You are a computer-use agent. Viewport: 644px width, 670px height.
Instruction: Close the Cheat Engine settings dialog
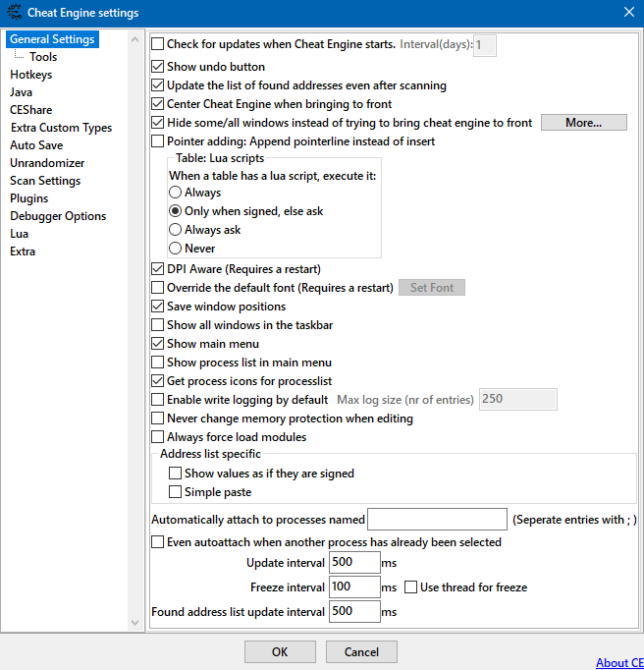[x=628, y=13]
